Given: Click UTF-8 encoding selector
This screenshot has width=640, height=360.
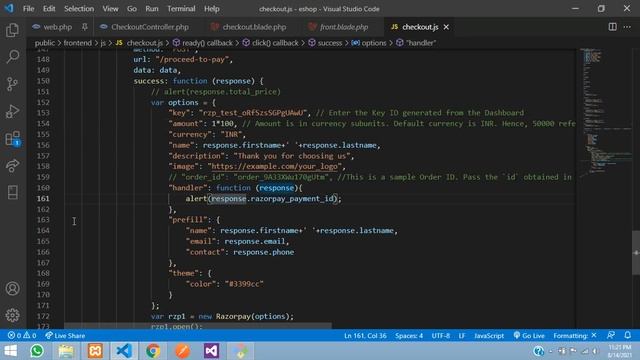Looking at the screenshot, I should pos(440,336).
